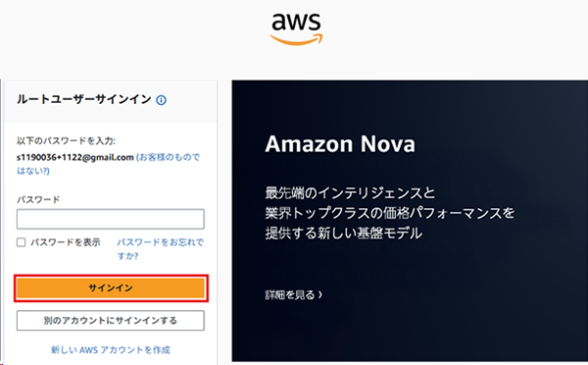Open the info icon beside ルートユーザーサインイン

click(162, 100)
